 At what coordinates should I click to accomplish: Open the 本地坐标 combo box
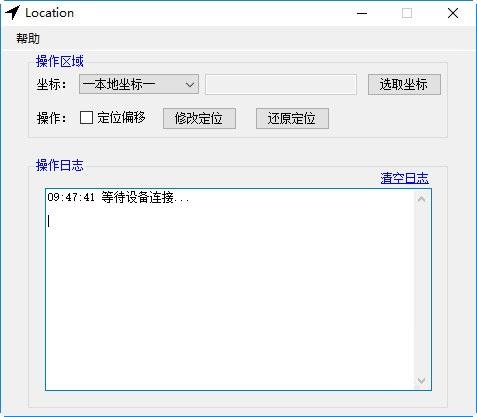click(x=139, y=84)
